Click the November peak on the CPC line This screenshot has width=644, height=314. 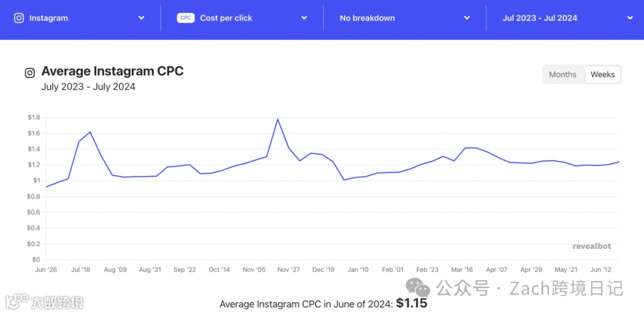click(x=277, y=119)
